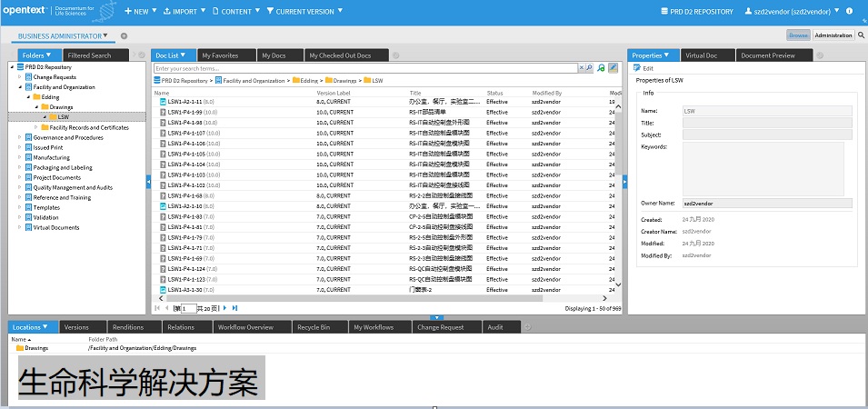
Task: Collapse right panel using blue splitter arrow
Action: (624, 183)
